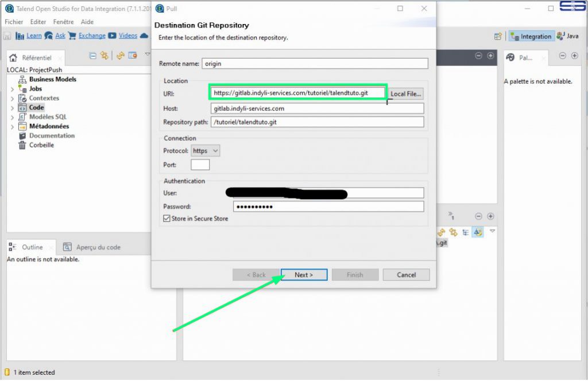
Task: Click the Password input field
Action: click(328, 207)
